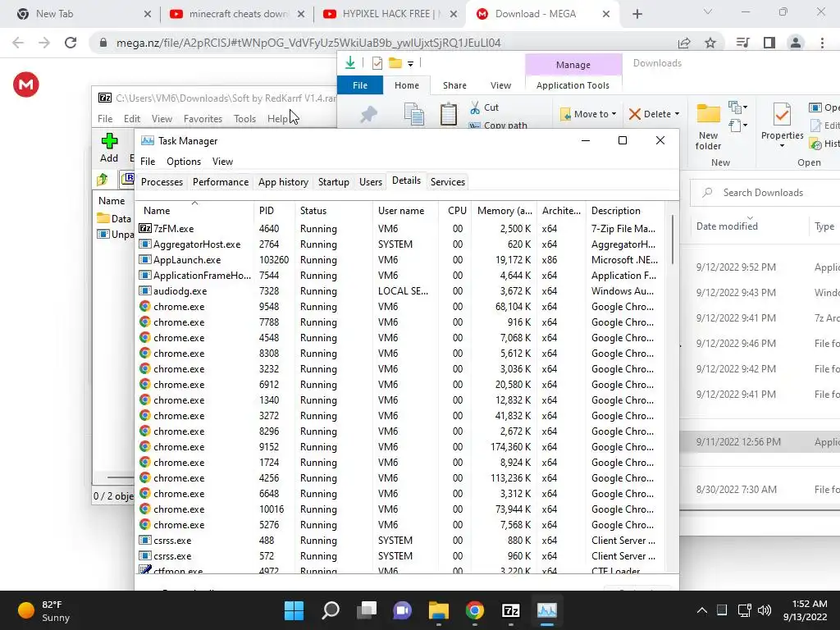Open Task Manager Options menu

(184, 162)
